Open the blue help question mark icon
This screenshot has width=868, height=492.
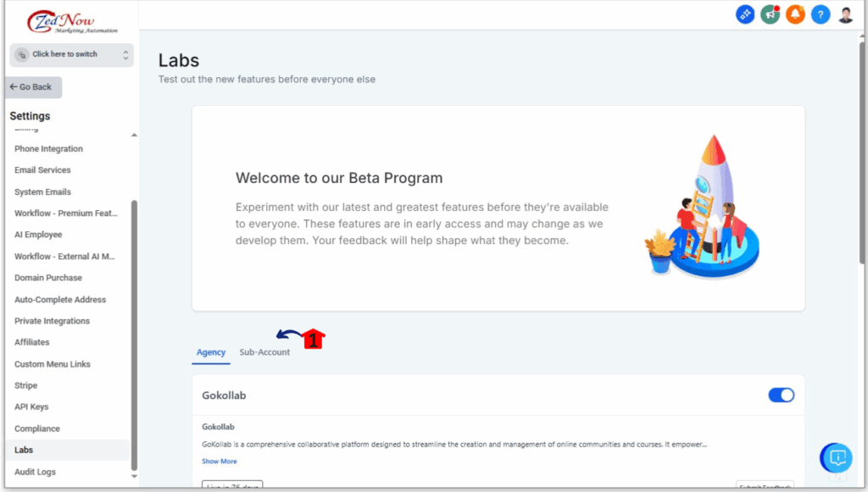(x=821, y=14)
